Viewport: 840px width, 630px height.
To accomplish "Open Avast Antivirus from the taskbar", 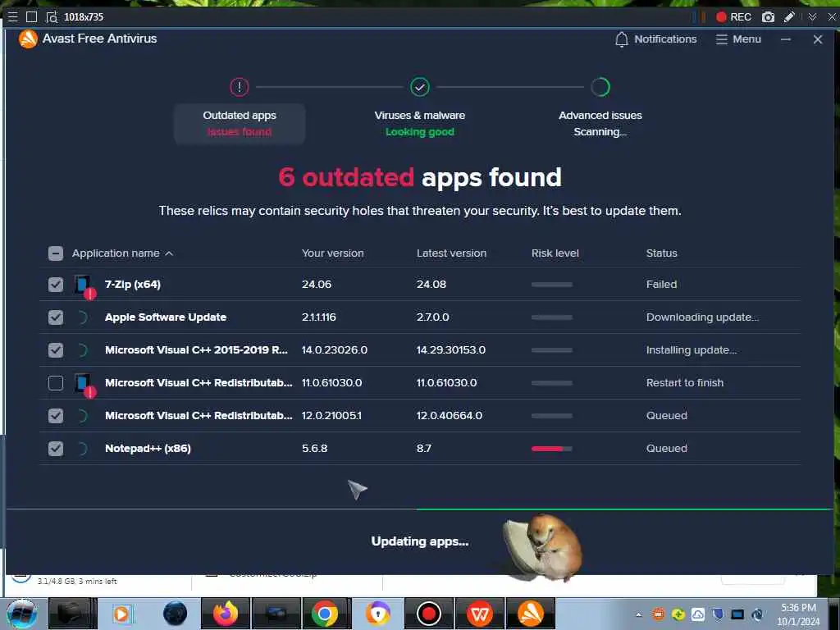I will click(531, 614).
